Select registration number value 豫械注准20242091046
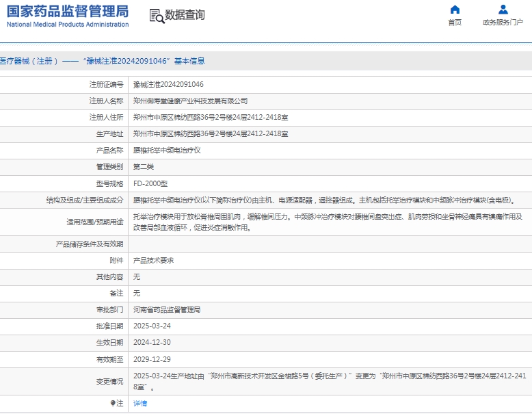The image size is (532, 416). (168, 85)
